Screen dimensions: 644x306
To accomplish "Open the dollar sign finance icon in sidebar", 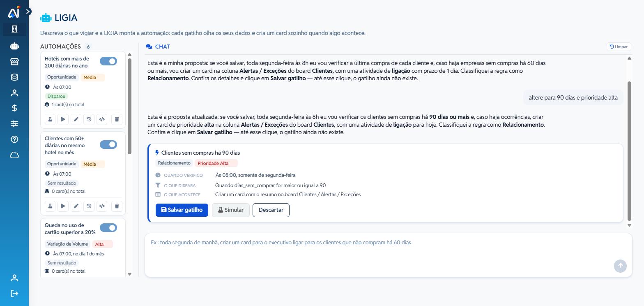I will (14, 108).
